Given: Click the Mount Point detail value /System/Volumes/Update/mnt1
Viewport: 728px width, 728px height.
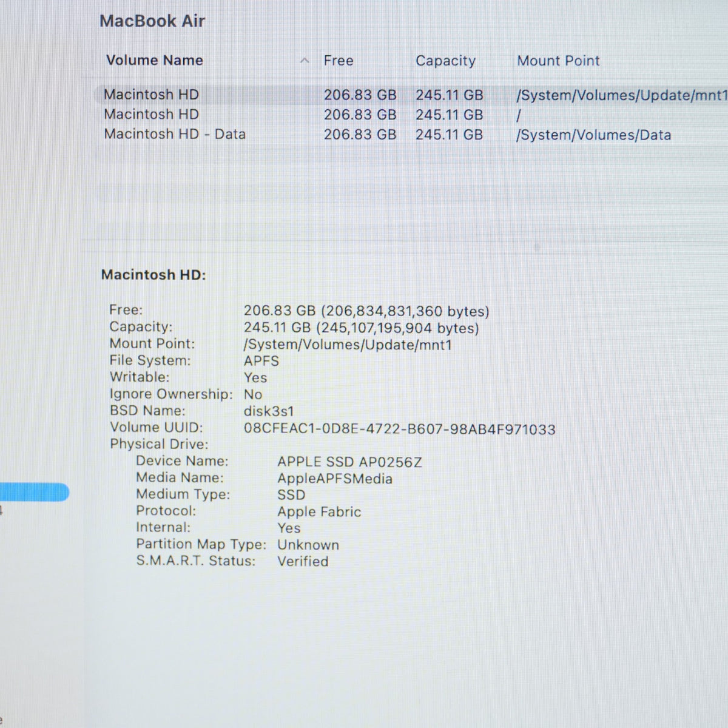Looking at the screenshot, I should tap(348, 345).
